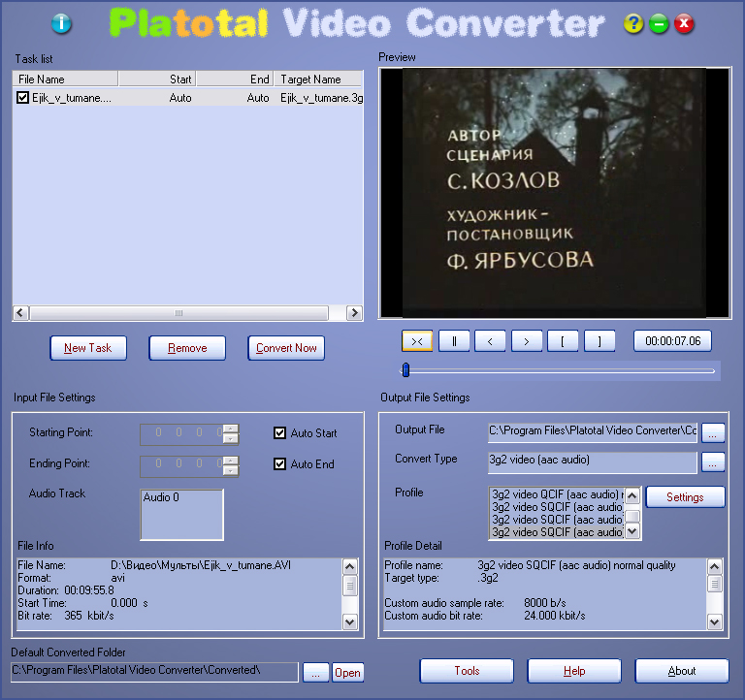Open profile Settings button
This screenshot has height=700, width=745.
click(x=685, y=497)
